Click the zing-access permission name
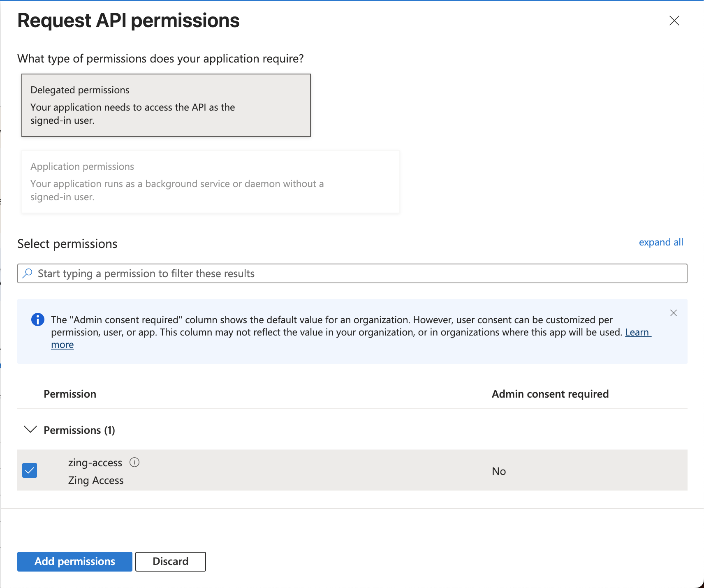704x588 pixels. click(x=95, y=463)
